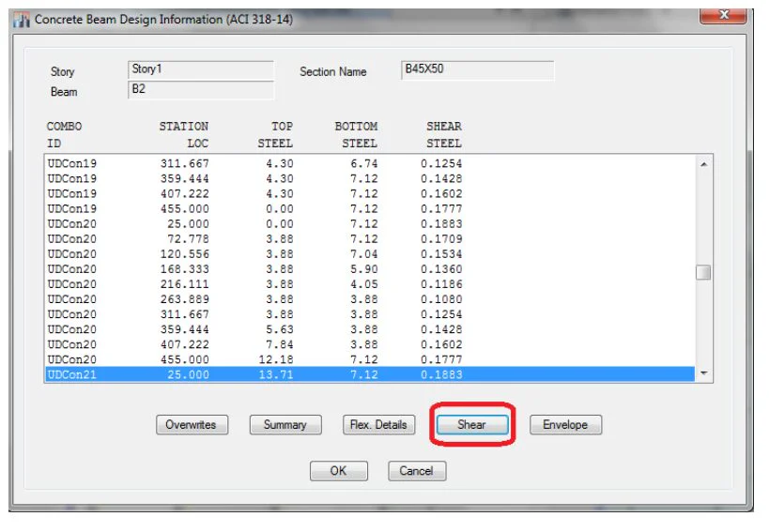769x532 pixels.
Task: Select UDCon20 row at station 120.556
Action: coord(370,253)
